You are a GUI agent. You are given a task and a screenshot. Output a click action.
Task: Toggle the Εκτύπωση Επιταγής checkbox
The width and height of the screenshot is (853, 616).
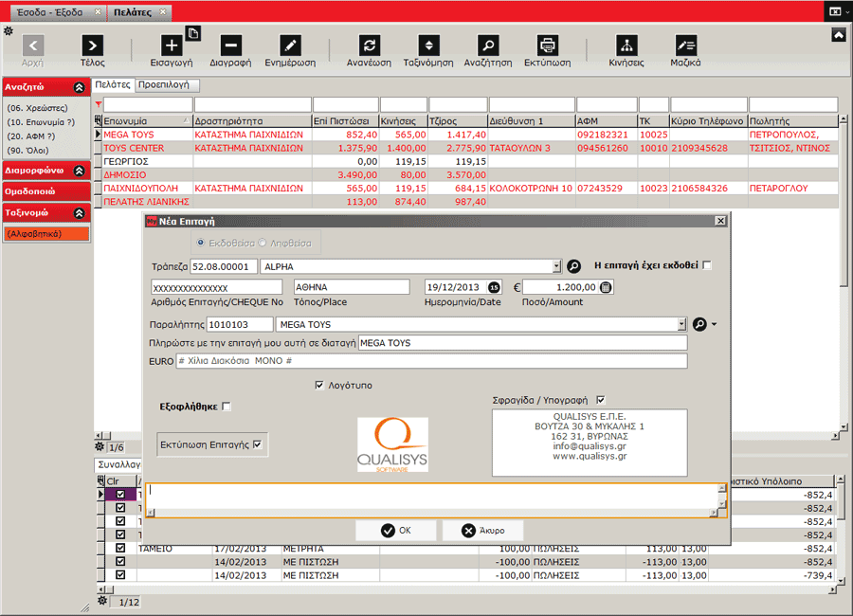coord(257,444)
